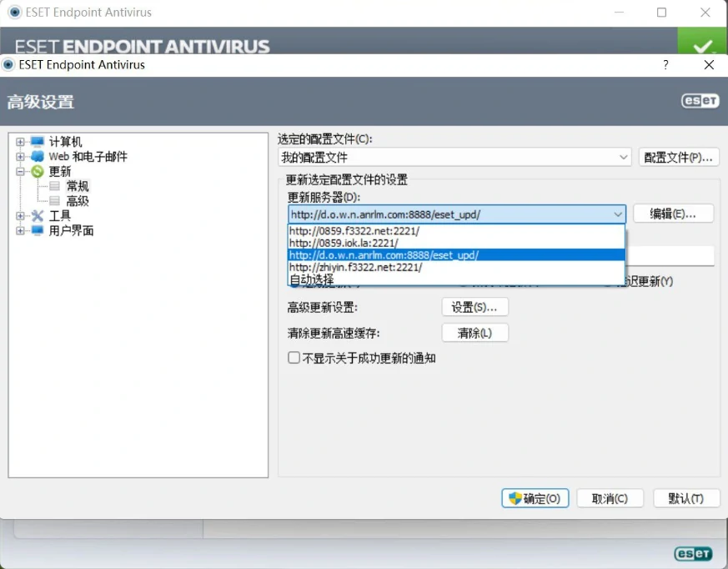728x569 pixels.
Task: Open the 高级 item under 更新
Action: click(x=78, y=201)
